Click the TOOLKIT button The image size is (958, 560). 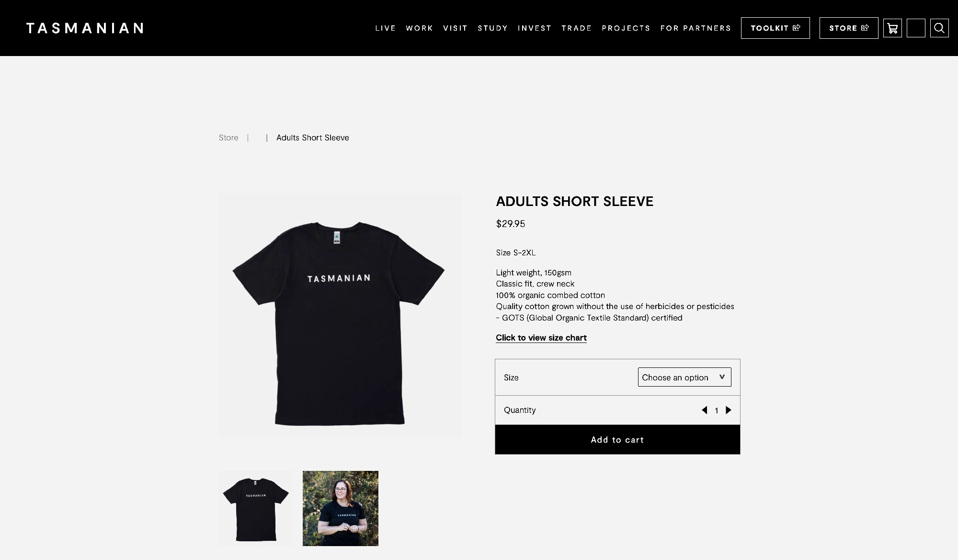point(776,28)
